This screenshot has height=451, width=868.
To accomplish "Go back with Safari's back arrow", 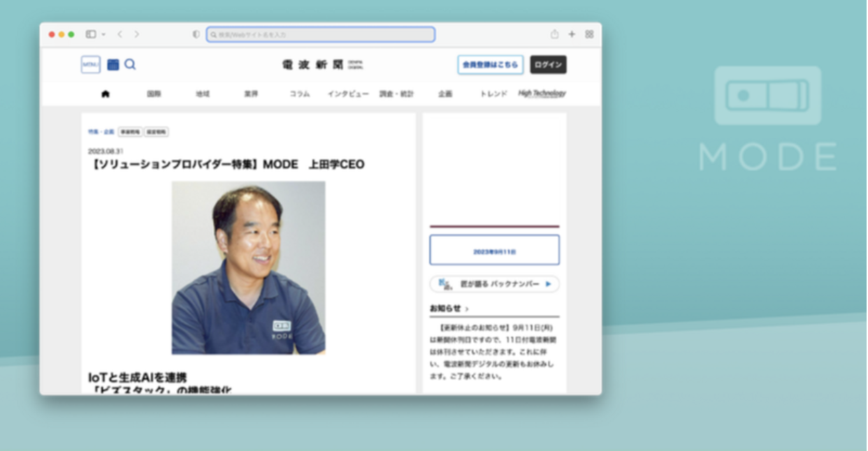I will (120, 34).
